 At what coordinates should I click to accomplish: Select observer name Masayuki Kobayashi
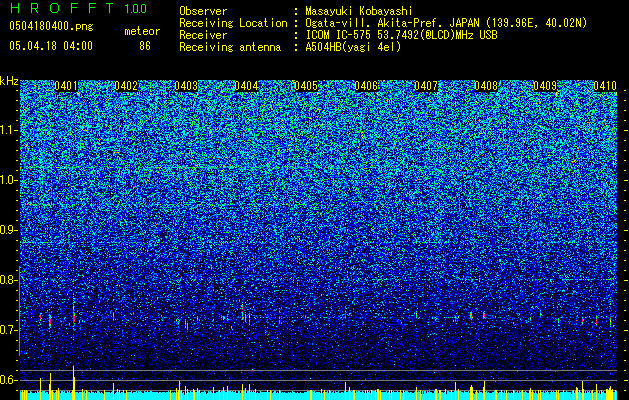(x=359, y=11)
